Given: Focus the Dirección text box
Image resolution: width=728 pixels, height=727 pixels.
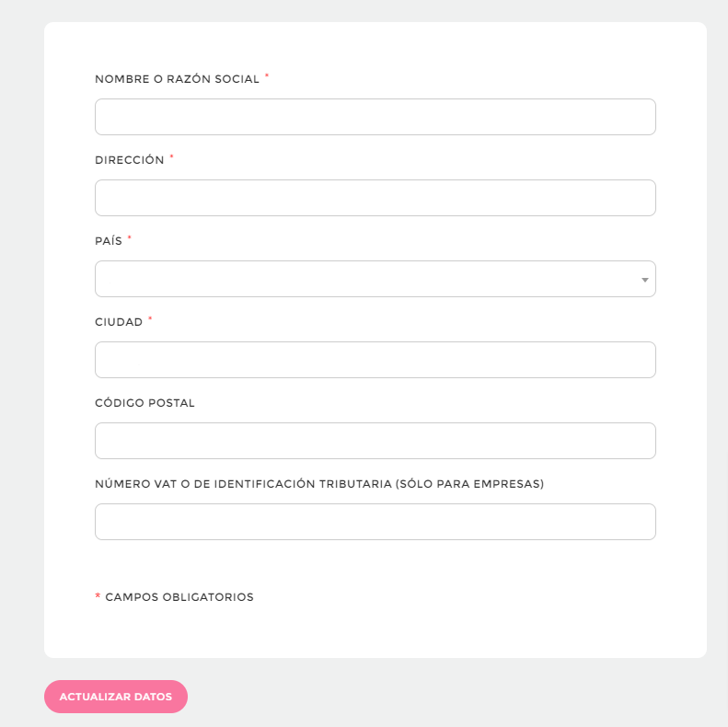Looking at the screenshot, I should [375, 198].
